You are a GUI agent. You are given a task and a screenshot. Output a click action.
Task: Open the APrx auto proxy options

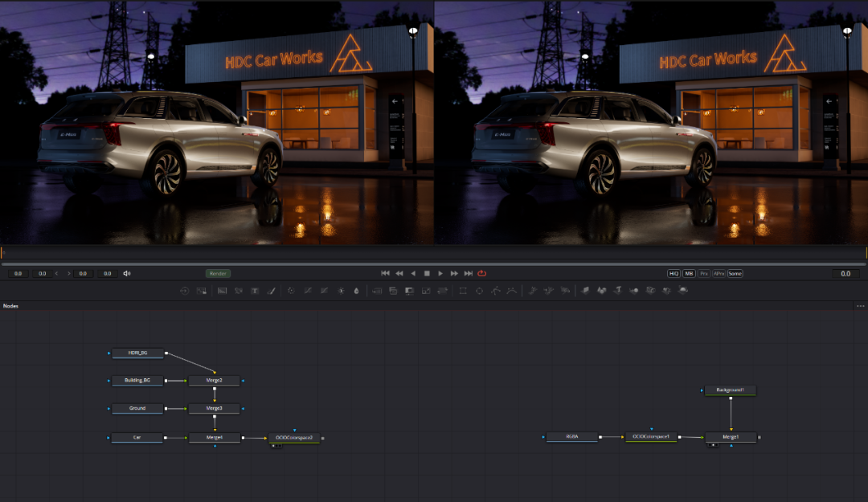(x=719, y=273)
